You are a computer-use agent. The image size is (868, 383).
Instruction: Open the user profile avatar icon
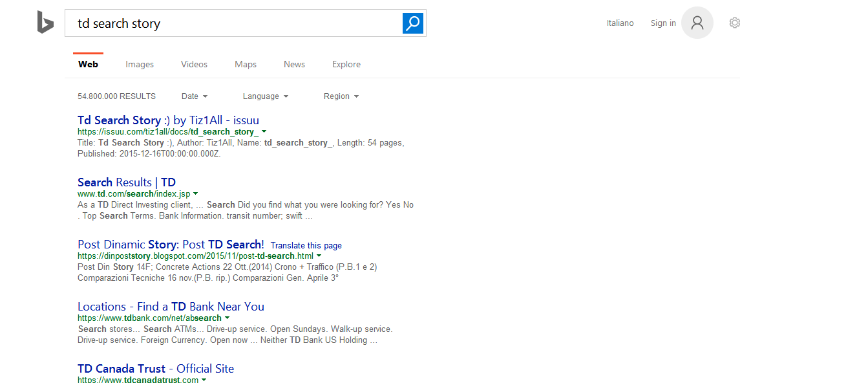(x=697, y=23)
